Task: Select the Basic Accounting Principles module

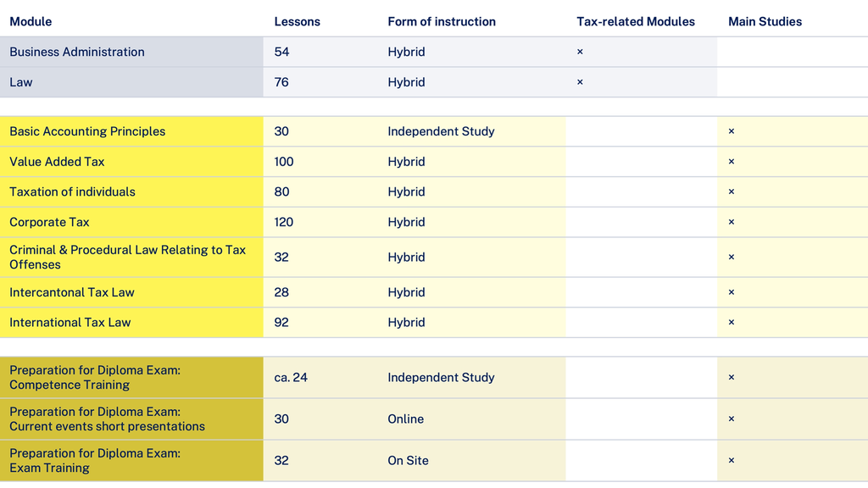Action: click(87, 131)
